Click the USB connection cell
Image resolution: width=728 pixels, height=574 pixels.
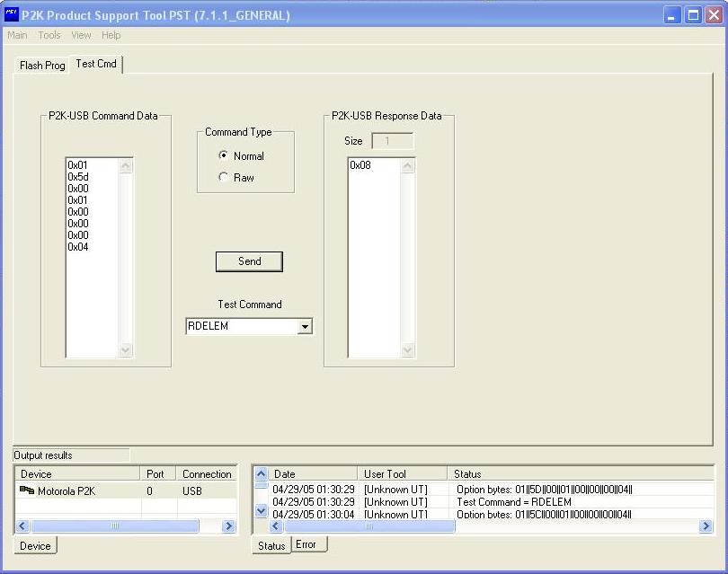tap(192, 491)
